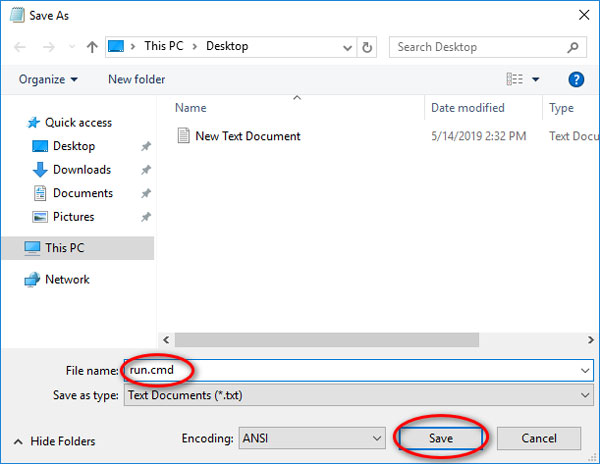Click the Save button
The image size is (600, 464).
(x=441, y=438)
